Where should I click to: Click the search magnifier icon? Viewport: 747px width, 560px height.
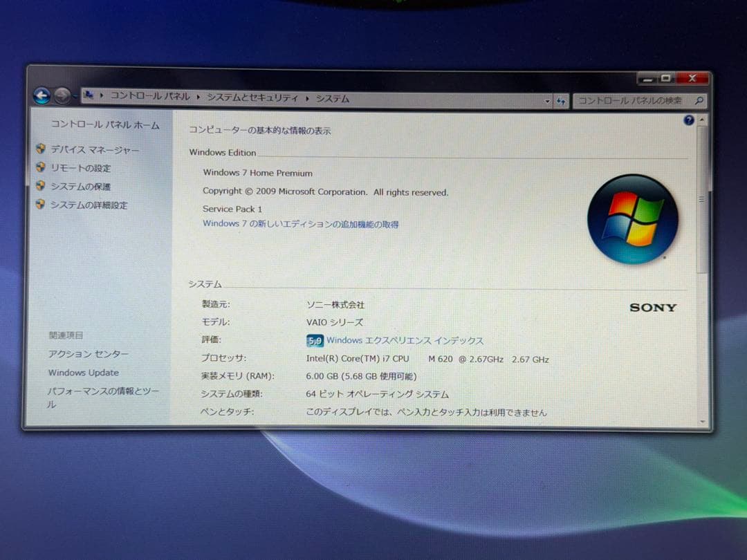pos(699,101)
